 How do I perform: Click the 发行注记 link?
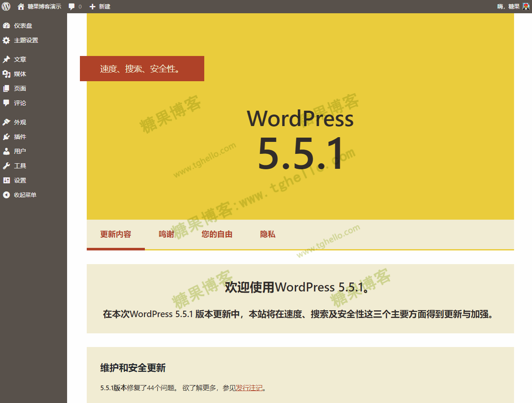pos(249,388)
